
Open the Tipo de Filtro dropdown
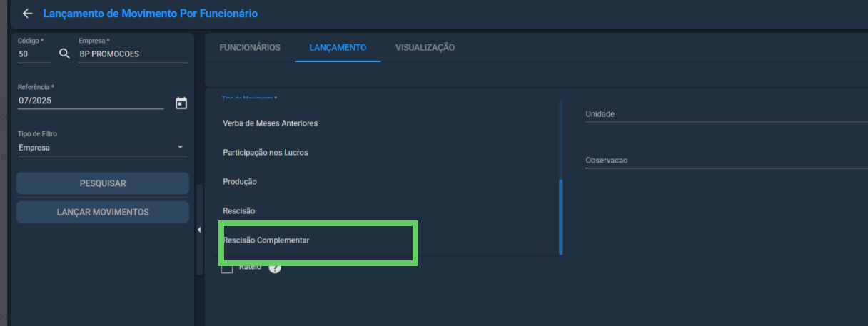coord(103,148)
